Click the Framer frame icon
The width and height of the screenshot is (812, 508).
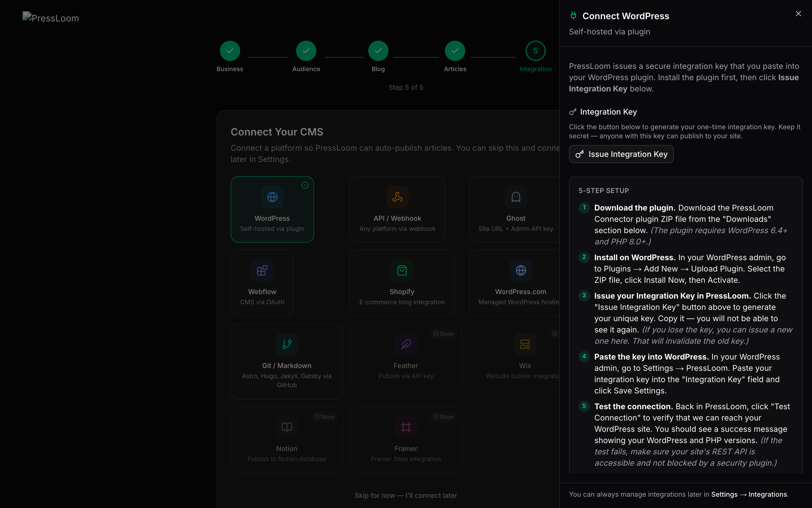406,427
